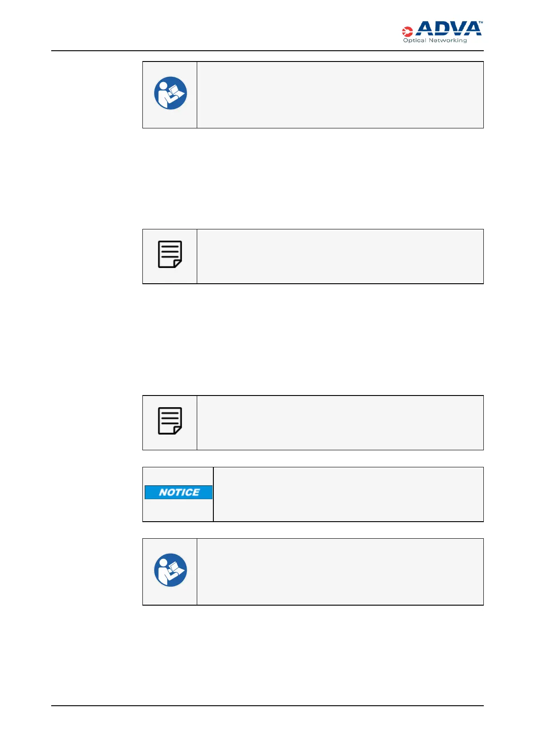
Task: Click blank page area between the two note boxes
Action: click(x=313, y=339)
